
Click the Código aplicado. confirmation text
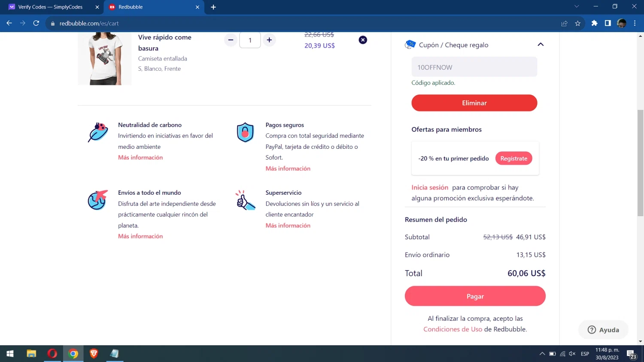(x=433, y=83)
